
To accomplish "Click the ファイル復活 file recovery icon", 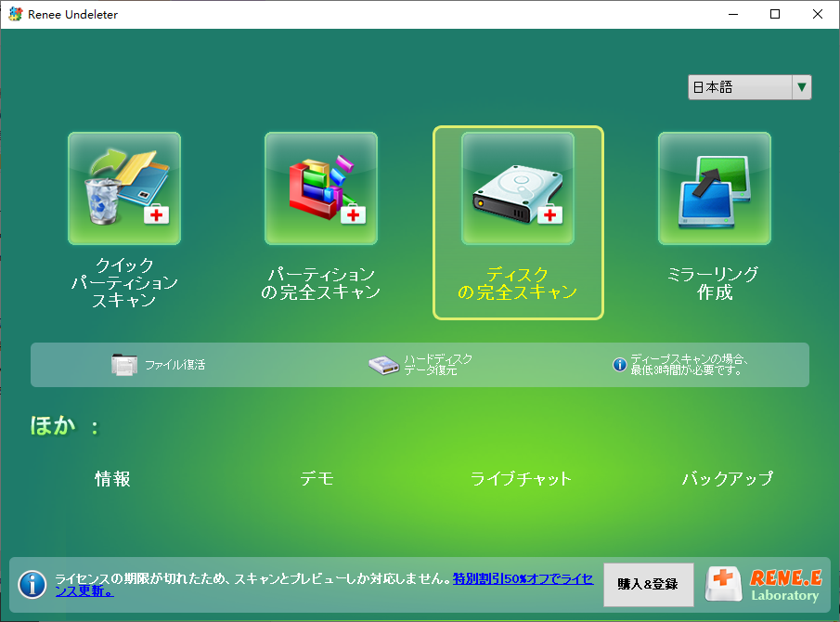I will pos(123,365).
